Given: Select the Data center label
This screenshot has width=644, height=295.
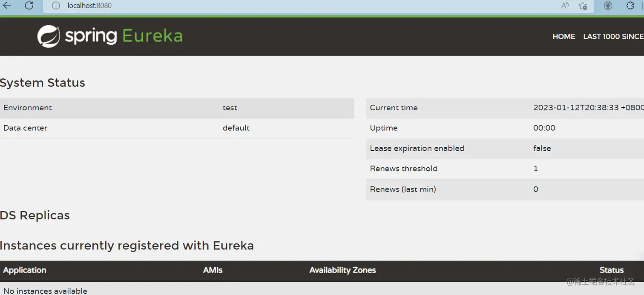Looking at the screenshot, I should (x=25, y=128).
